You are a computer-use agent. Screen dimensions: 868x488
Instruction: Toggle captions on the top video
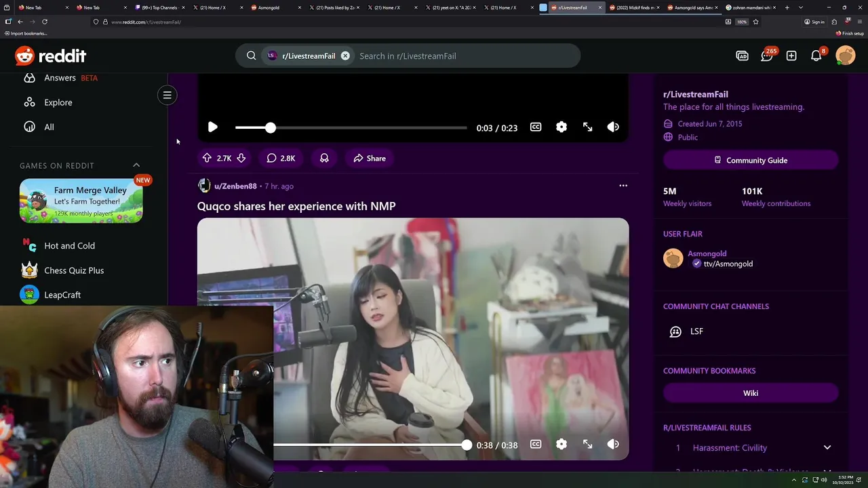(536, 127)
